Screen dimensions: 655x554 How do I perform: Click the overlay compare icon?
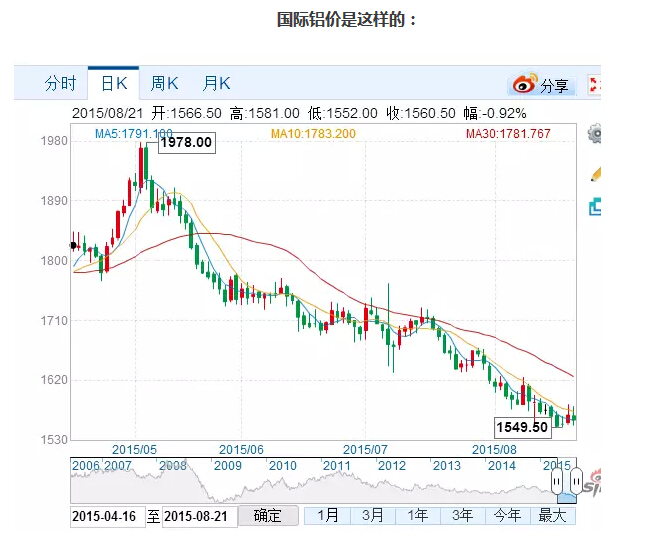(595, 207)
